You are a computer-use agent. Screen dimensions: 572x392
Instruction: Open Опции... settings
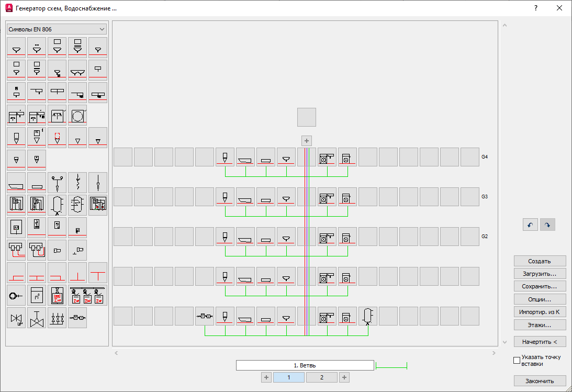coord(540,299)
